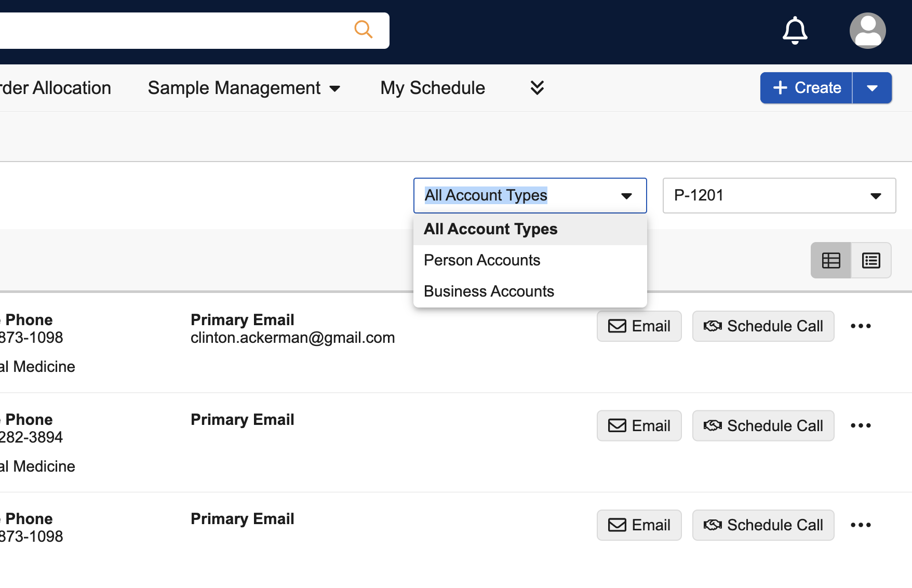
Task: Click the handshake icon on the second Schedule Call button
Action: pos(714,425)
